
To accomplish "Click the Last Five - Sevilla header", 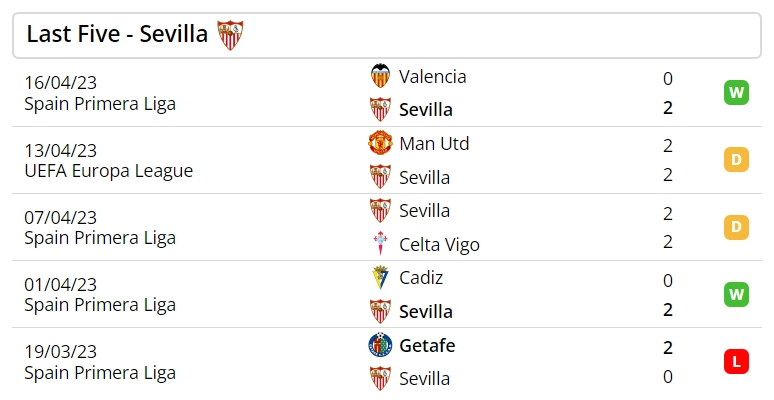I will click(387, 36).
